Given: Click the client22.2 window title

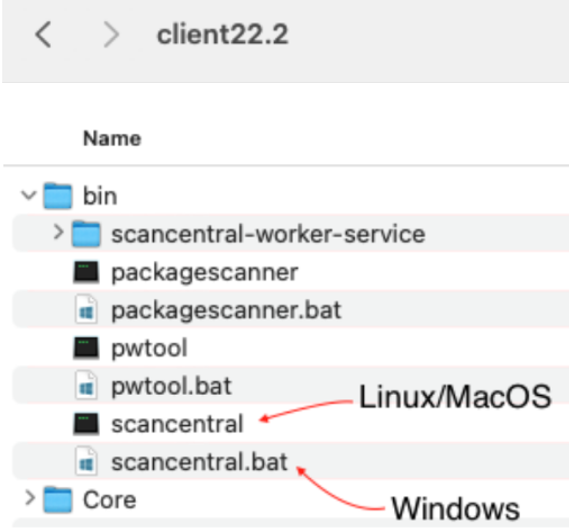Looking at the screenshot, I should tap(222, 34).
